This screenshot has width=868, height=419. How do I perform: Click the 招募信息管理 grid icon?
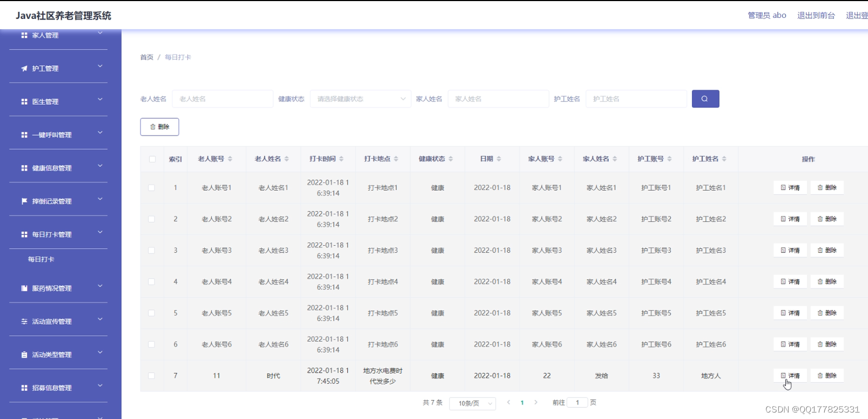point(24,388)
